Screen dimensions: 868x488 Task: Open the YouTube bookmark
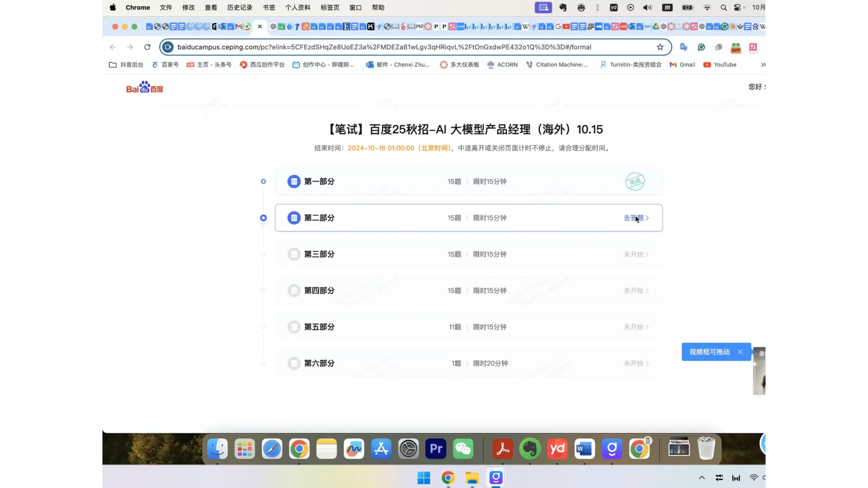(720, 65)
